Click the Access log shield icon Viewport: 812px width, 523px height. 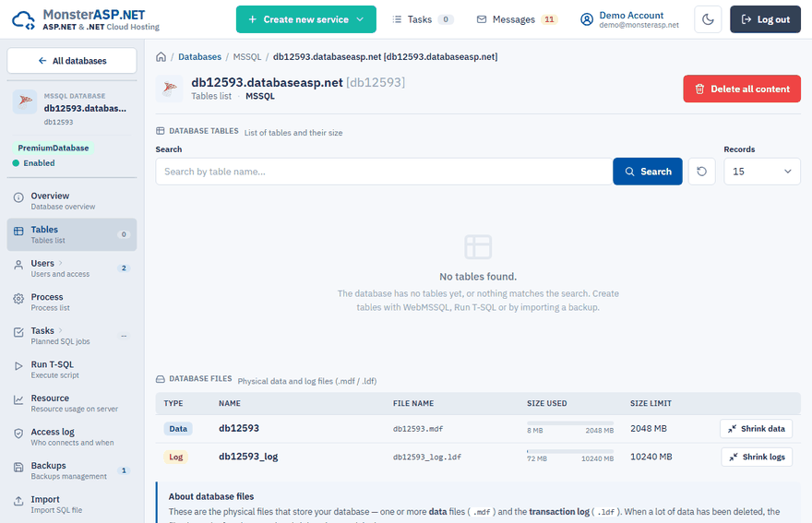coord(18,433)
